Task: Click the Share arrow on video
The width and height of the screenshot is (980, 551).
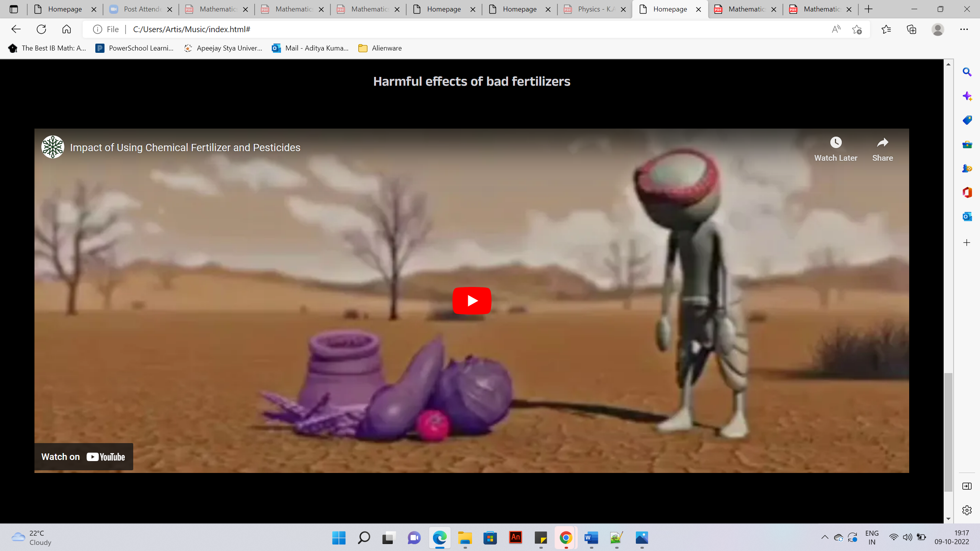Action: pos(882,143)
